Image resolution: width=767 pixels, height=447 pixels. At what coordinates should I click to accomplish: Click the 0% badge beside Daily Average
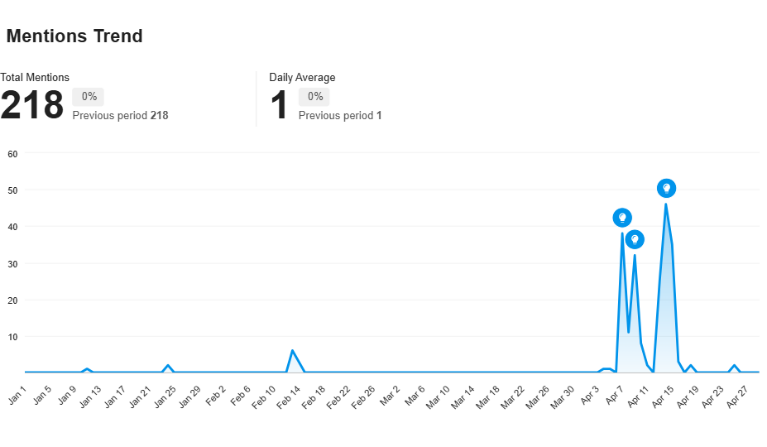tap(315, 97)
